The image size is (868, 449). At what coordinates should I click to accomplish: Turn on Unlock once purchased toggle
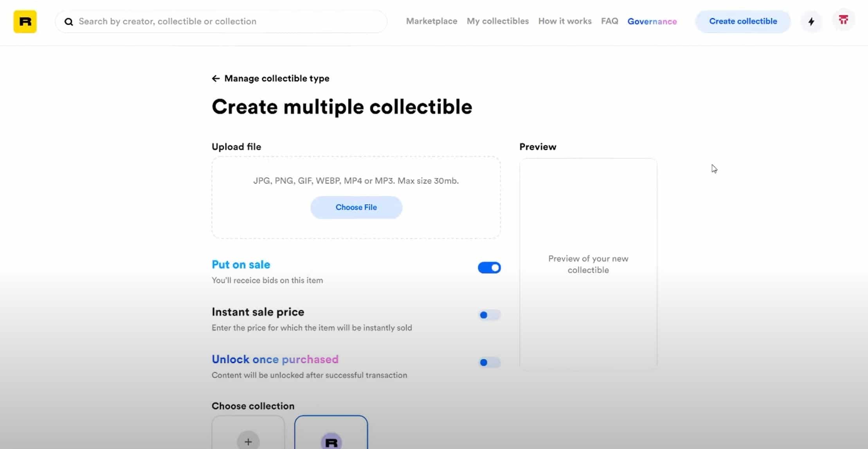[x=489, y=362]
